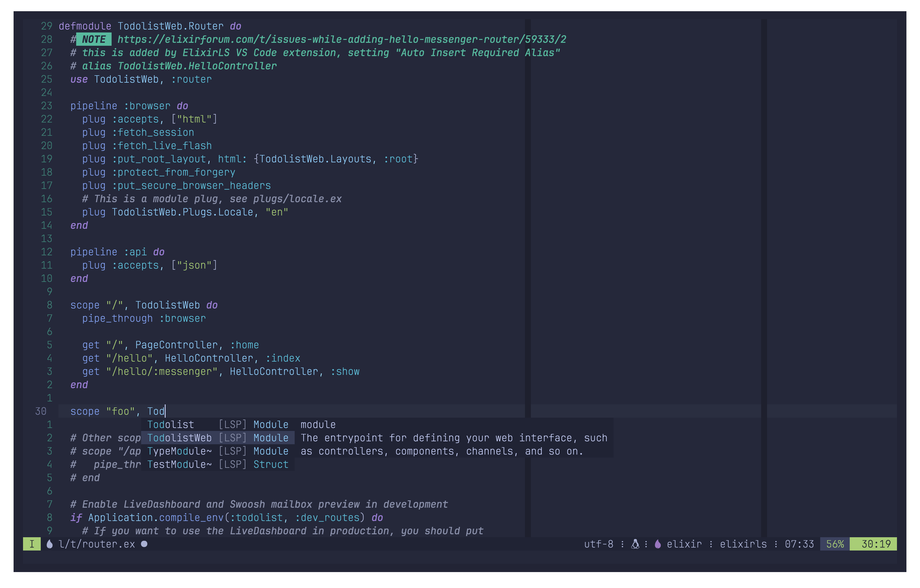Open the elixirls LSP status indicator

pos(743,544)
